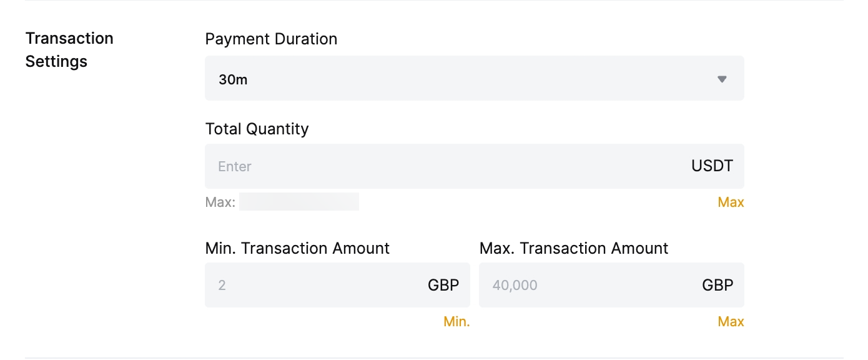868x360 pixels.
Task: Click the Min. link under minimum amount
Action: pyautogui.click(x=456, y=322)
